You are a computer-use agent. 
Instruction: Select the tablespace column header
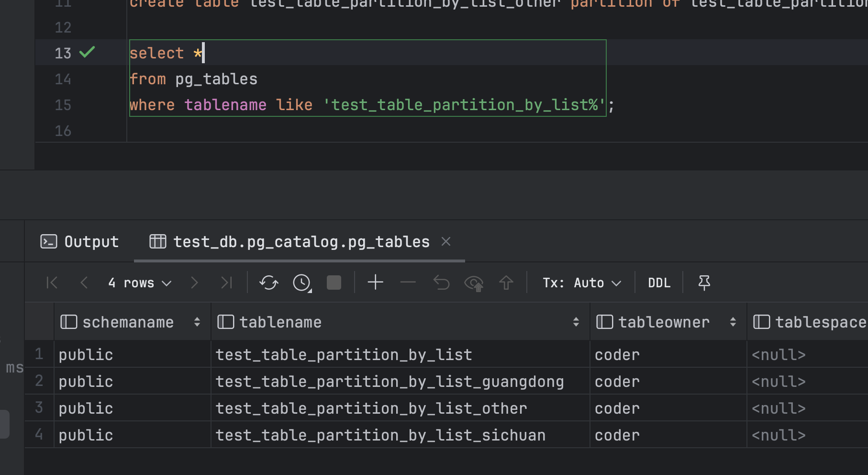808,322
